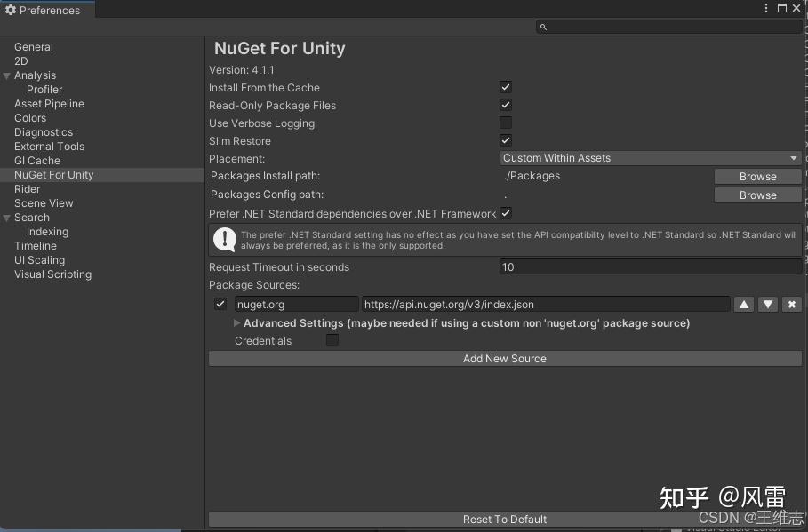This screenshot has width=808, height=532.
Task: Click the magnifier icon in the search field
Action: tap(543, 27)
